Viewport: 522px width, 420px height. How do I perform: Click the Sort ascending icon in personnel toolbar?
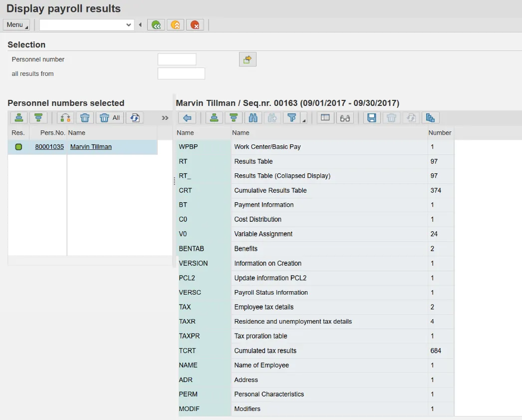coord(19,118)
